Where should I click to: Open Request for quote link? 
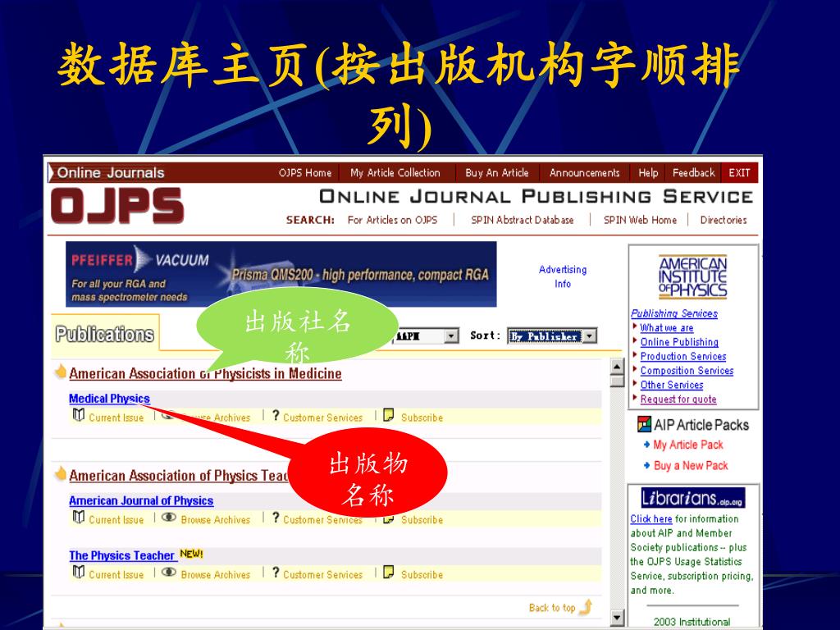point(678,399)
